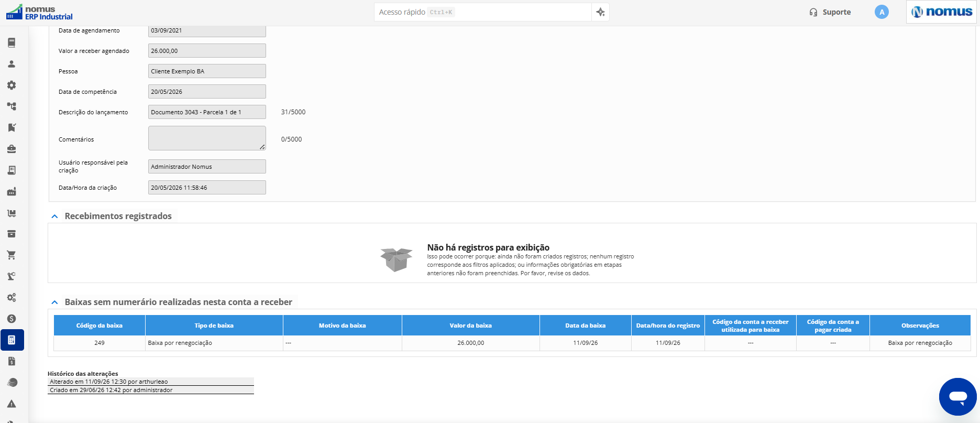Select the highlighted calculator sidebar icon
Screen dimensions: 980x423
12,340
